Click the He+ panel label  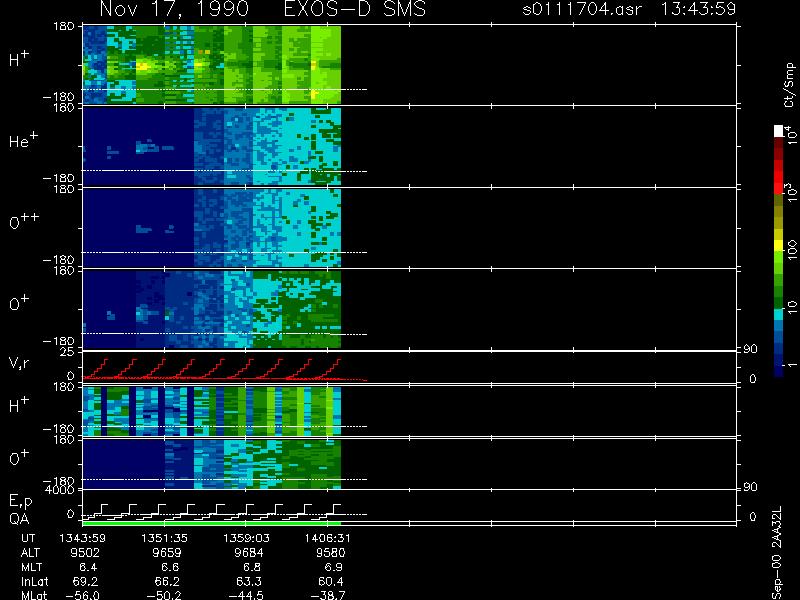coord(22,139)
